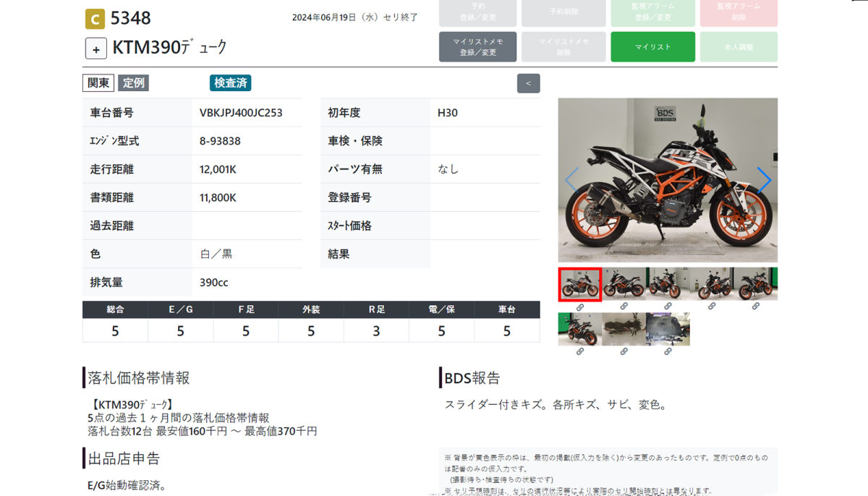Click the E/G始動確認済 declaration text
868x496 pixels.
click(127, 485)
